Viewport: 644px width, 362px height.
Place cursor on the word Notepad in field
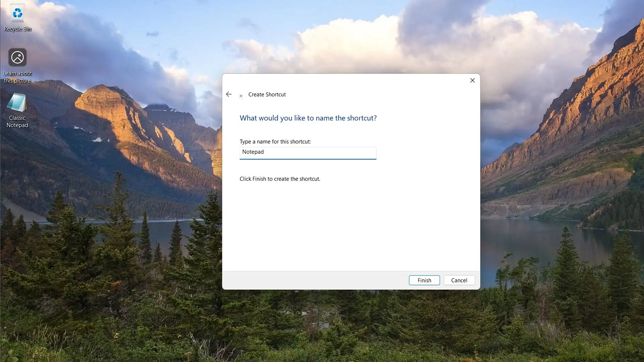pyautogui.click(x=253, y=152)
